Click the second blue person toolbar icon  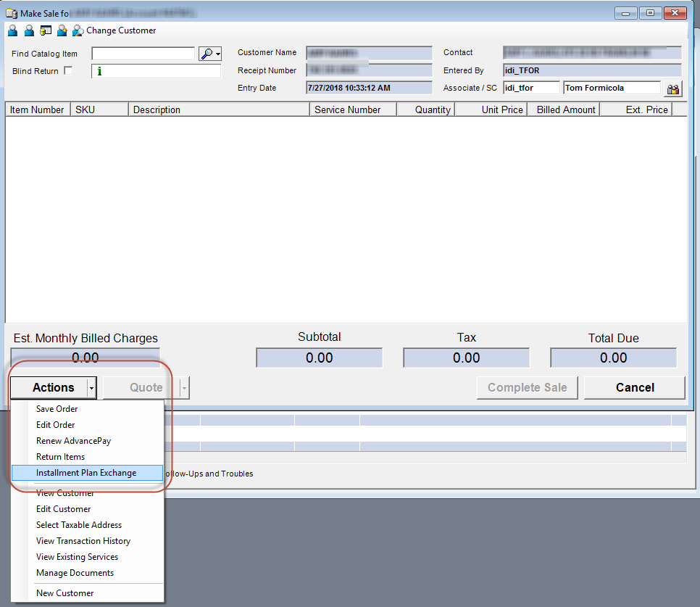point(29,30)
